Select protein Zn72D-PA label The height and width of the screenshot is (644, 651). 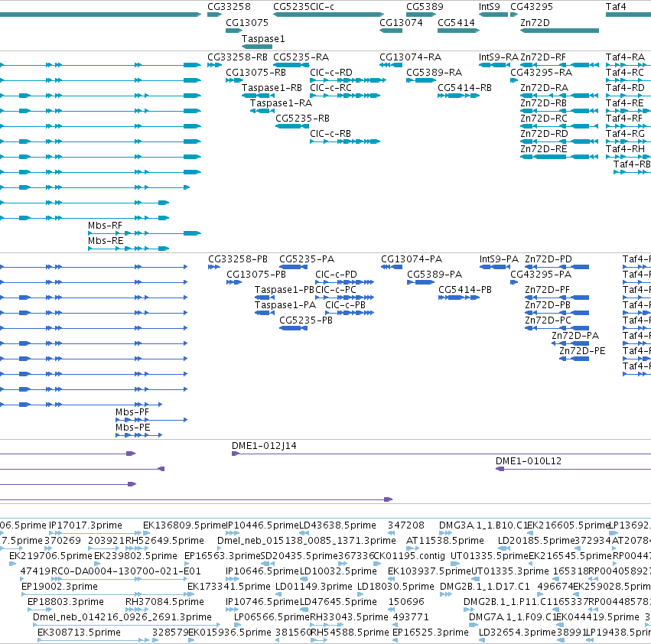[575, 336]
